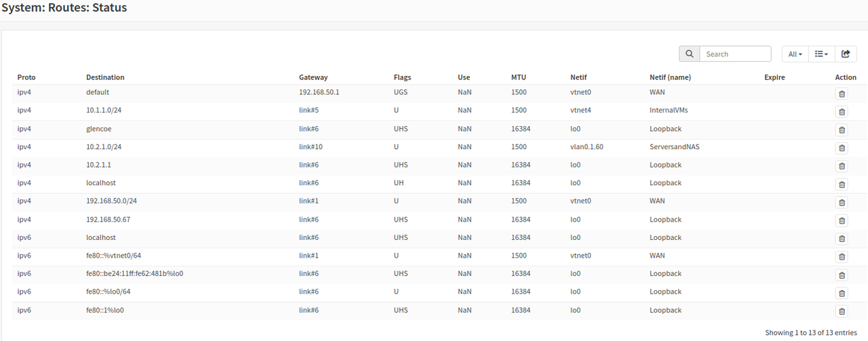This screenshot has width=868, height=341.
Task: Sort by the Gateway column header
Action: (313, 77)
